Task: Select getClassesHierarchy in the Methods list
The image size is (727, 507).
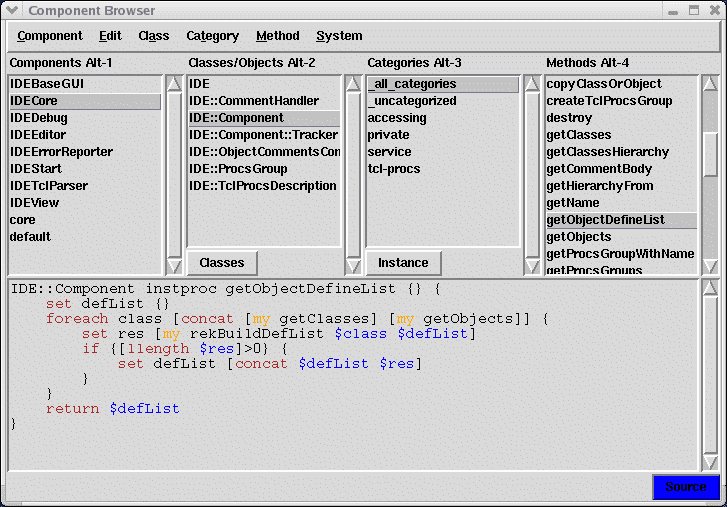Action: tap(607, 152)
